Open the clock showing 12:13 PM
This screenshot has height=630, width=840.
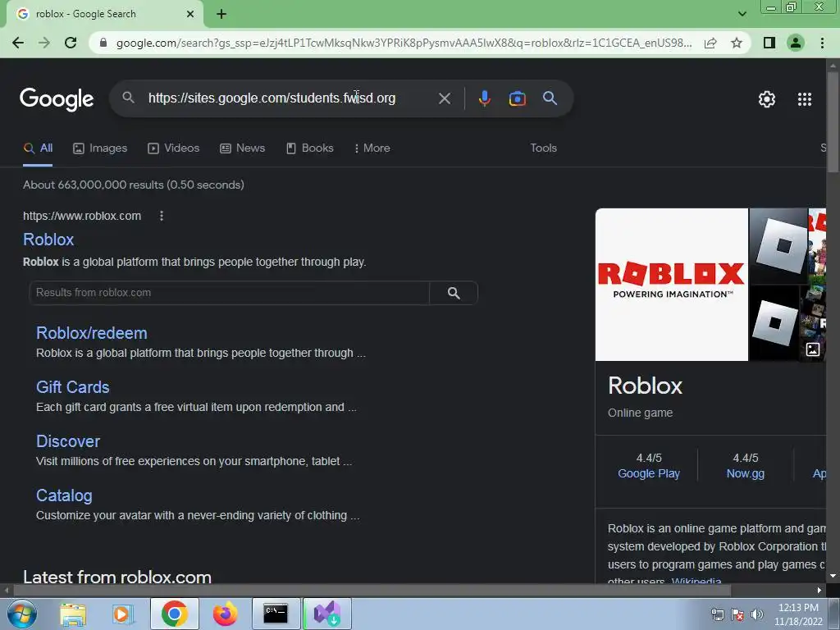798,614
